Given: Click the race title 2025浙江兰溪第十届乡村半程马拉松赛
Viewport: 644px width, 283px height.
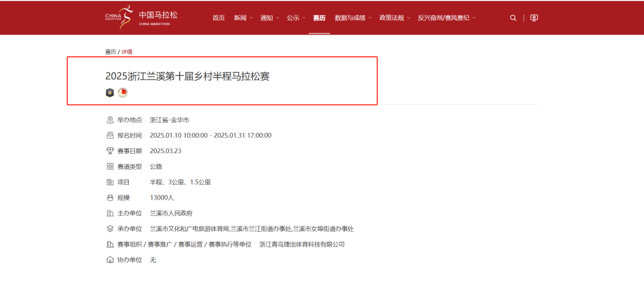Looking at the screenshot, I should [x=188, y=76].
